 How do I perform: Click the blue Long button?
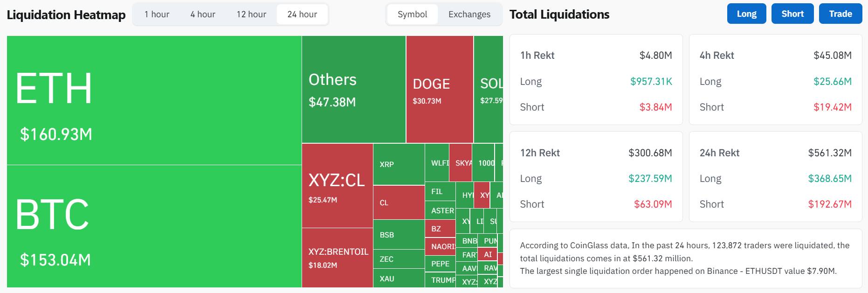(746, 14)
